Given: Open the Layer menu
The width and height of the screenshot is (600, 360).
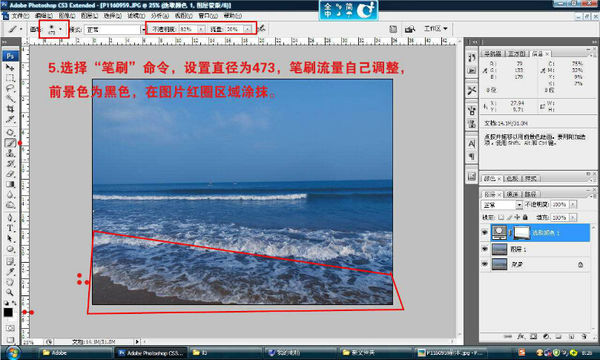Looking at the screenshot, I should pyautogui.click(x=89, y=16).
